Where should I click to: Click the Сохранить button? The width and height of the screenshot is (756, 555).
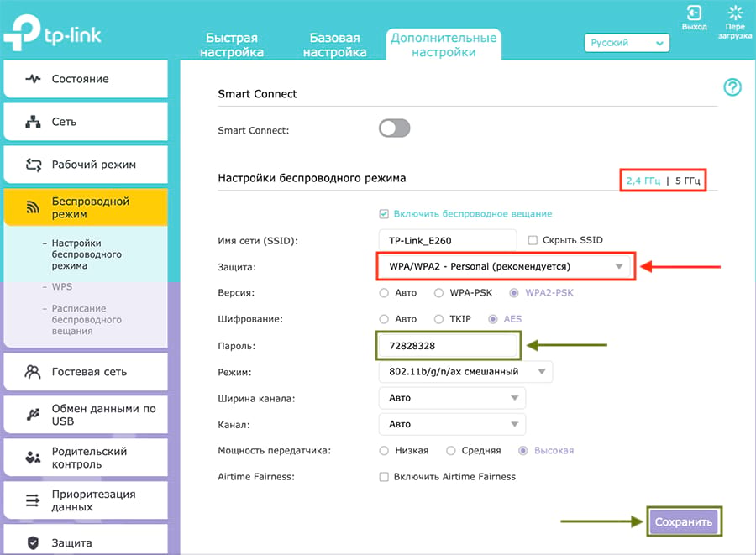(x=684, y=521)
